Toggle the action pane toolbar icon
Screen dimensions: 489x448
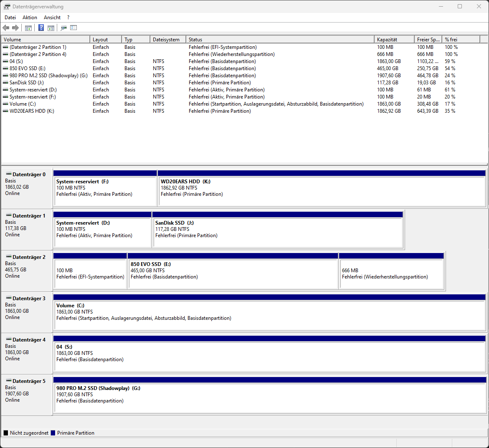pos(51,28)
